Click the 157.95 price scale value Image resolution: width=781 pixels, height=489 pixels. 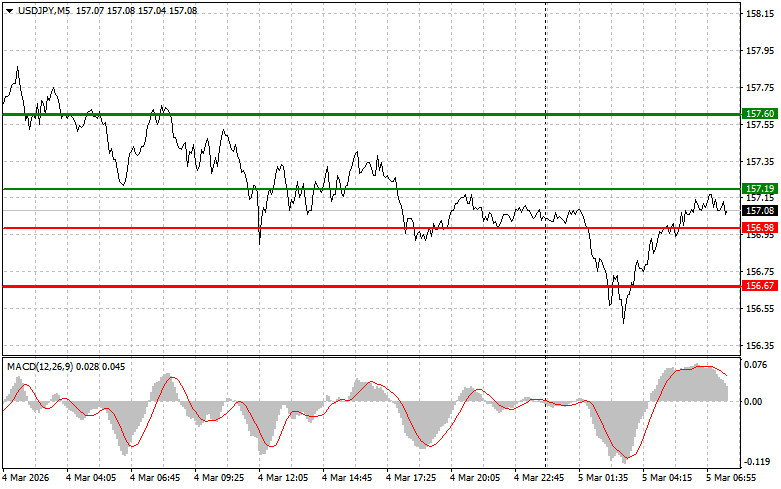(760, 51)
